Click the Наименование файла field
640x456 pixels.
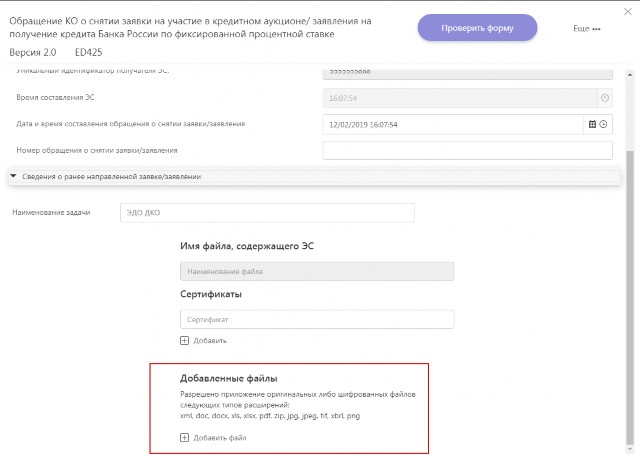click(317, 271)
